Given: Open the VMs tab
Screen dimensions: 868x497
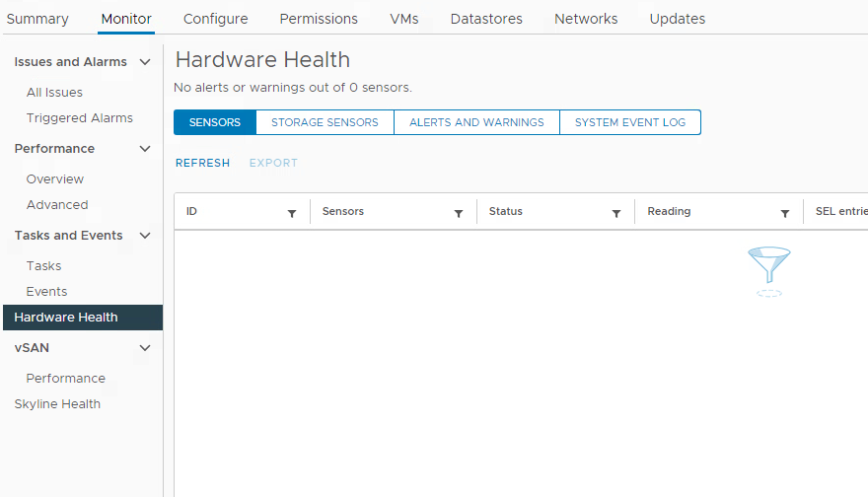Looking at the screenshot, I should point(404,19).
